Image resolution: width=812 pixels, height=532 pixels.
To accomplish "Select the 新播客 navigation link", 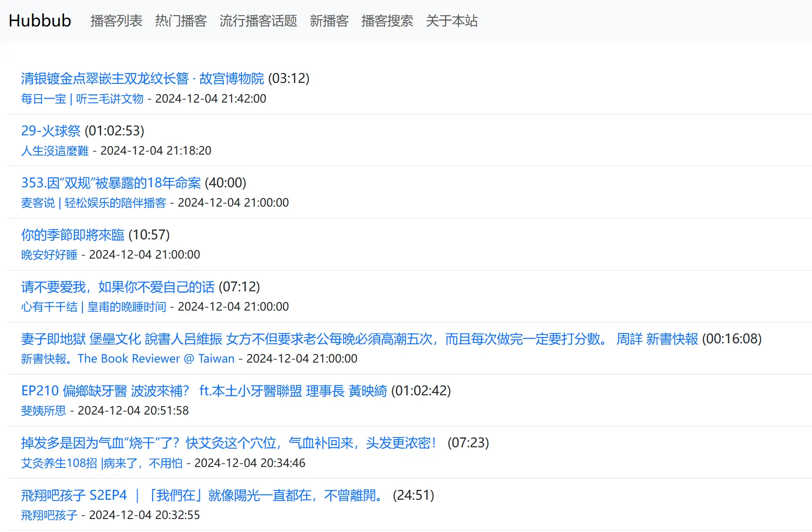I will (x=329, y=21).
